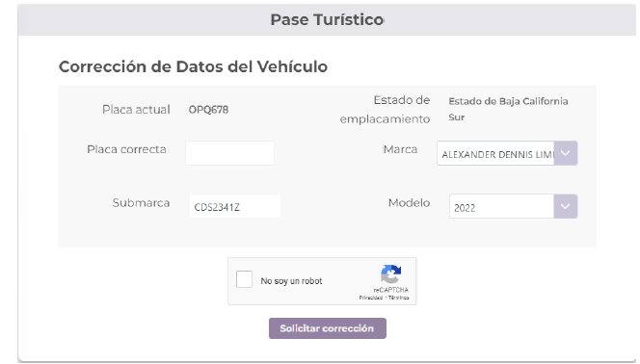Image resolution: width=640 pixels, height=364 pixels.
Task: Click the 'Pase Turístico' header title
Action: pos(327,19)
